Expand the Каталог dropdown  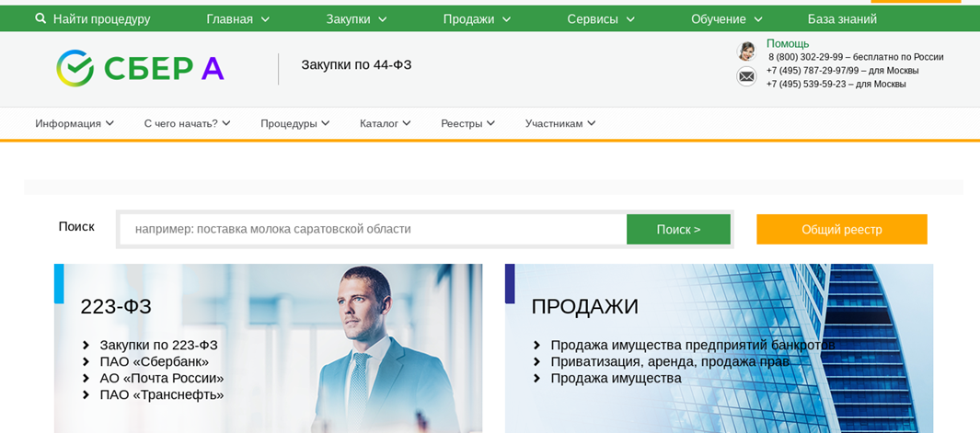coord(385,123)
